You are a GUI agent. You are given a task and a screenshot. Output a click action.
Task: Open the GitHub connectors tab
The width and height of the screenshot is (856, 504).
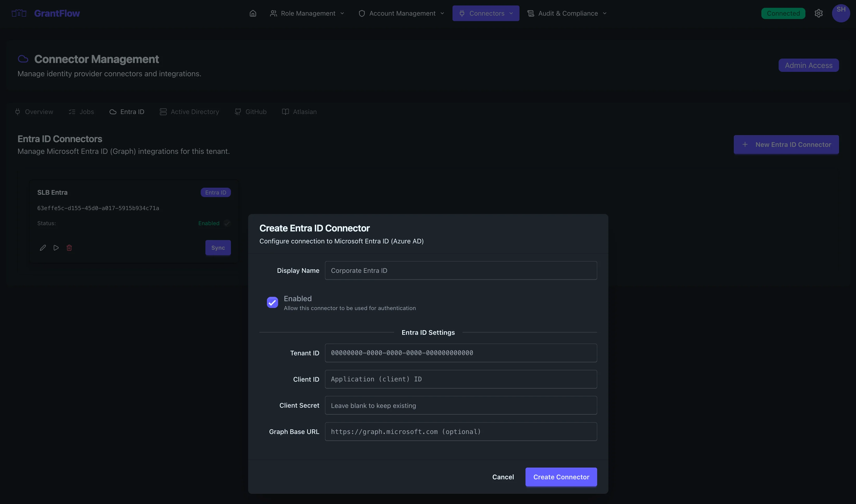250,112
